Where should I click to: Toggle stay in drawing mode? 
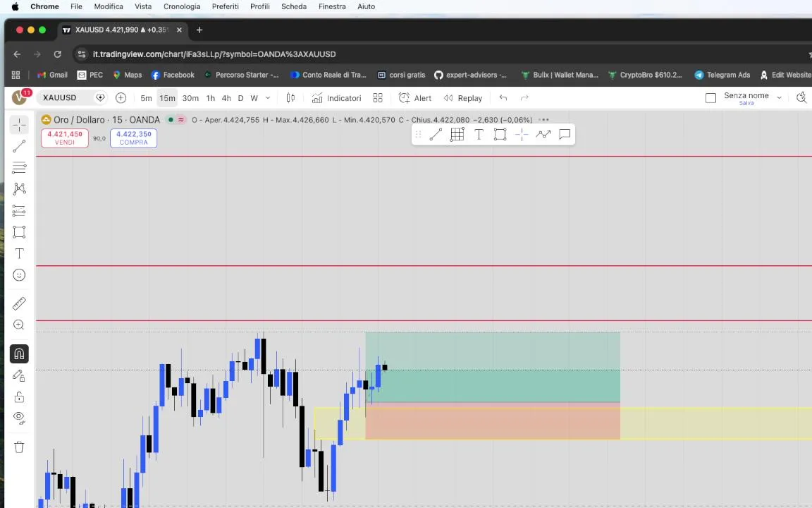[19, 375]
